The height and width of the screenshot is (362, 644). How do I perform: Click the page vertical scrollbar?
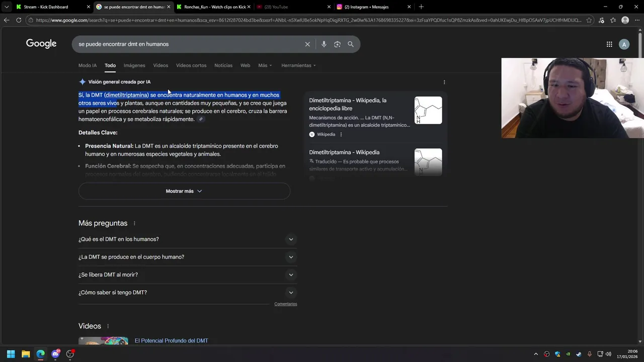[x=640, y=186]
